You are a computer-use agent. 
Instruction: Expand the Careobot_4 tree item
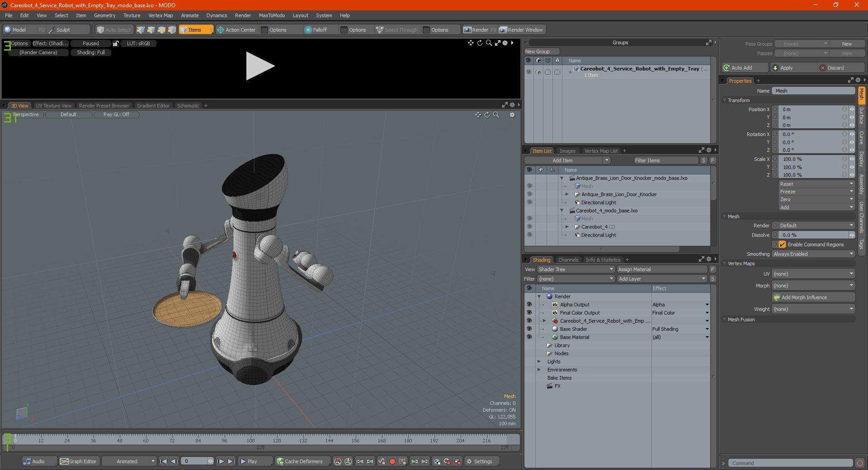[x=567, y=227]
